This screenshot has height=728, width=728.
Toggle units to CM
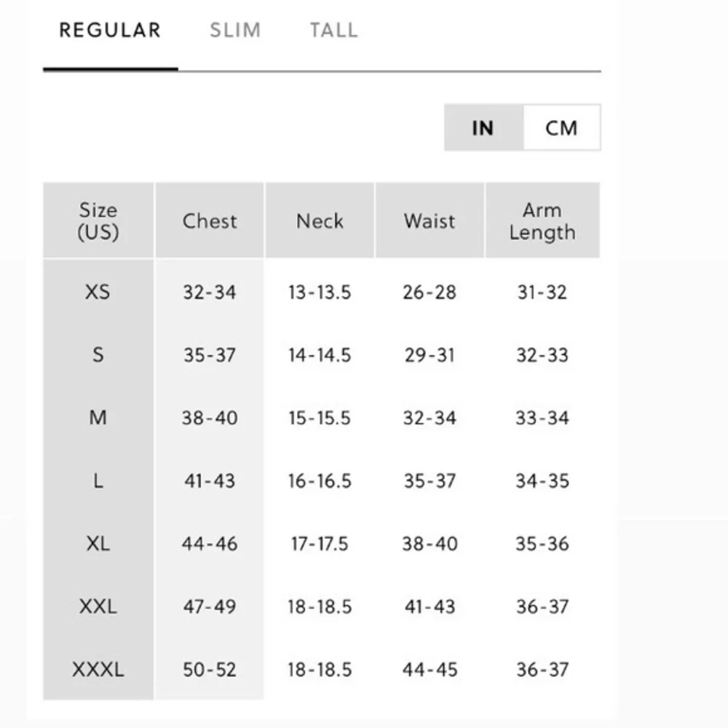[x=562, y=127]
